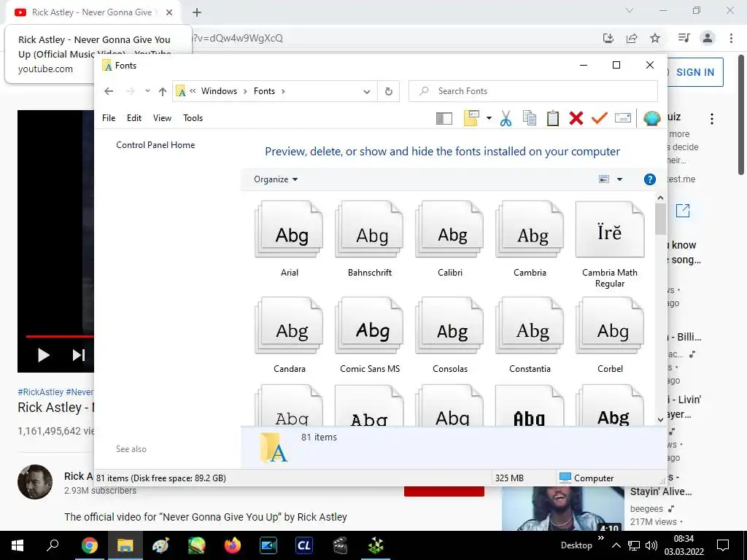Viewport: 747px width, 560px height.
Task: Click the change view icon
Action: coord(603,179)
